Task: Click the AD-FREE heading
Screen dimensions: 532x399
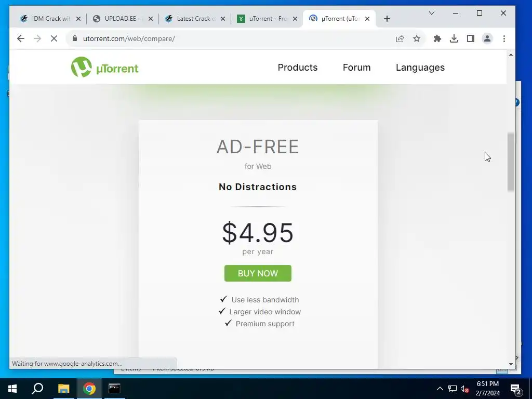Action: (x=258, y=147)
